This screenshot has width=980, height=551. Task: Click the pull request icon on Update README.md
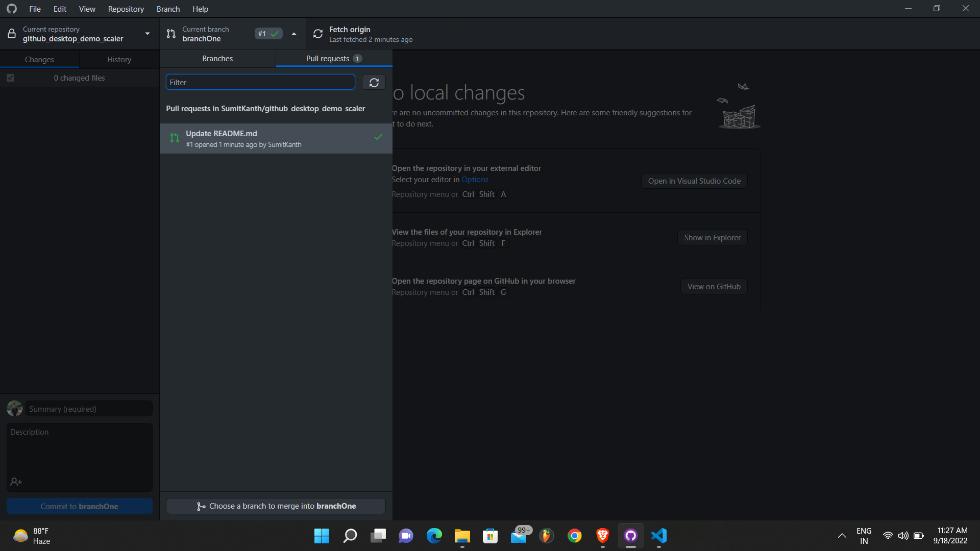[174, 138]
